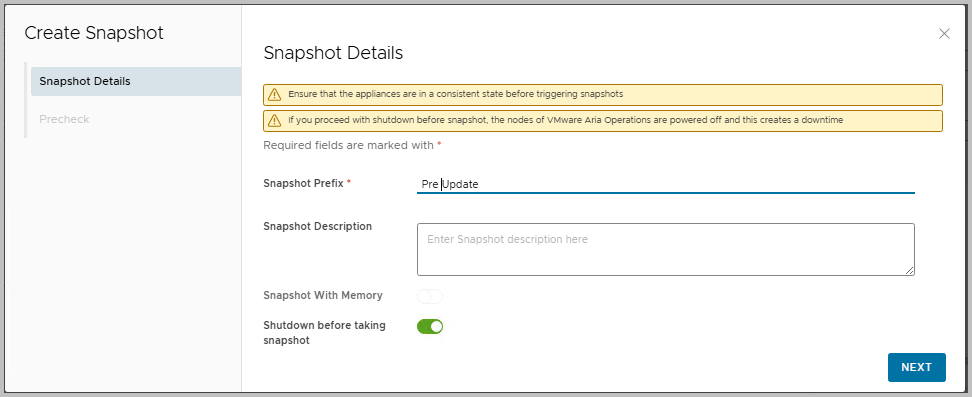The image size is (972, 397).
Task: Click the NEXT button
Action: click(x=917, y=367)
